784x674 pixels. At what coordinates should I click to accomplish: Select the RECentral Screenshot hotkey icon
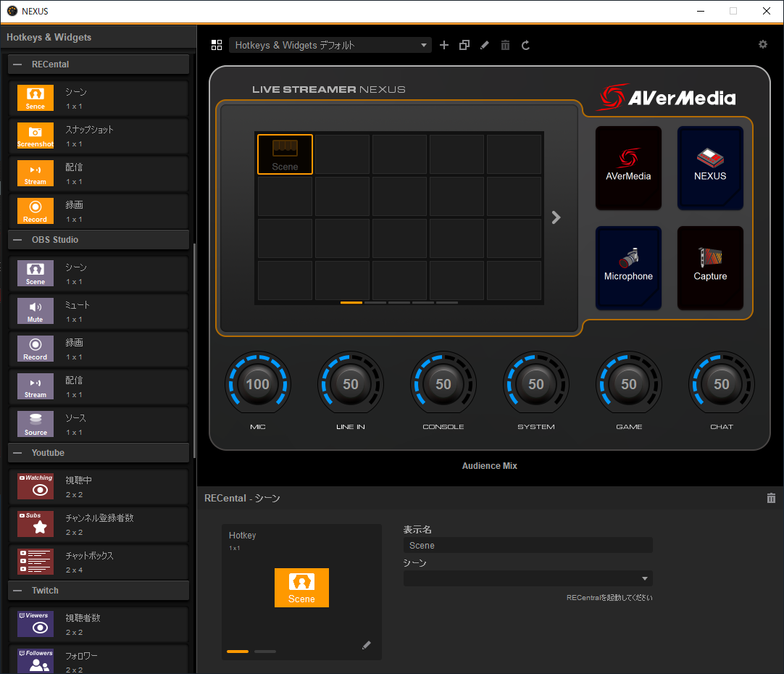point(35,136)
